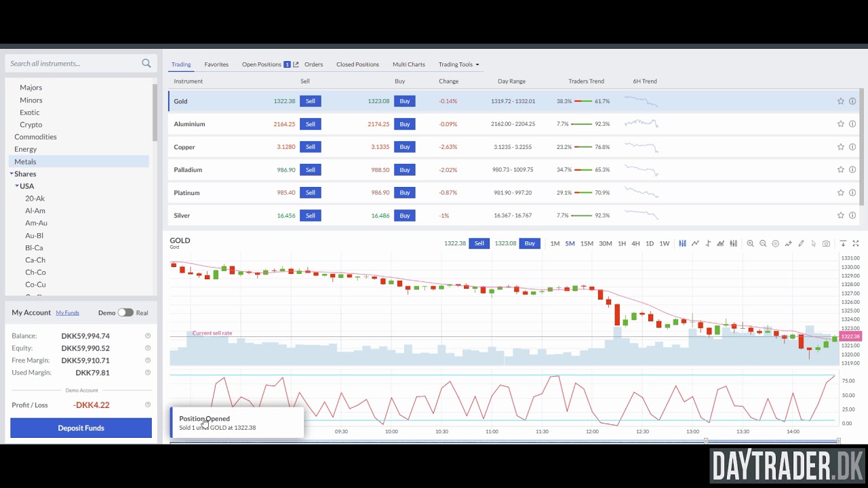Image resolution: width=868 pixels, height=488 pixels.
Task: Click chart time-range slider right handle
Action: pyautogui.click(x=839, y=441)
